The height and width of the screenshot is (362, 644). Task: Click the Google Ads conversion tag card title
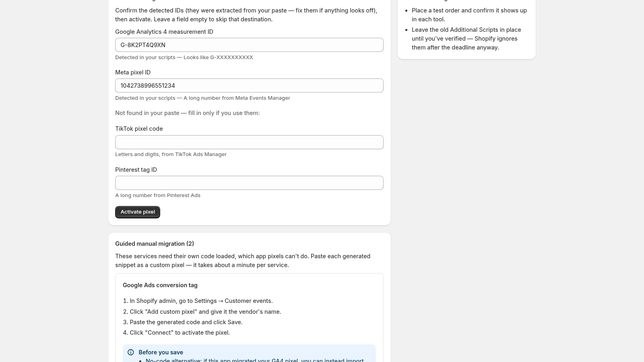[x=160, y=285]
